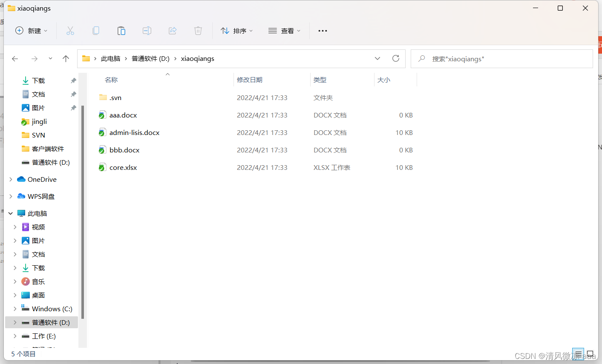Expand the 工作 (E:) tree node
Image resolution: width=602 pixels, height=364 pixels.
[x=15, y=336]
